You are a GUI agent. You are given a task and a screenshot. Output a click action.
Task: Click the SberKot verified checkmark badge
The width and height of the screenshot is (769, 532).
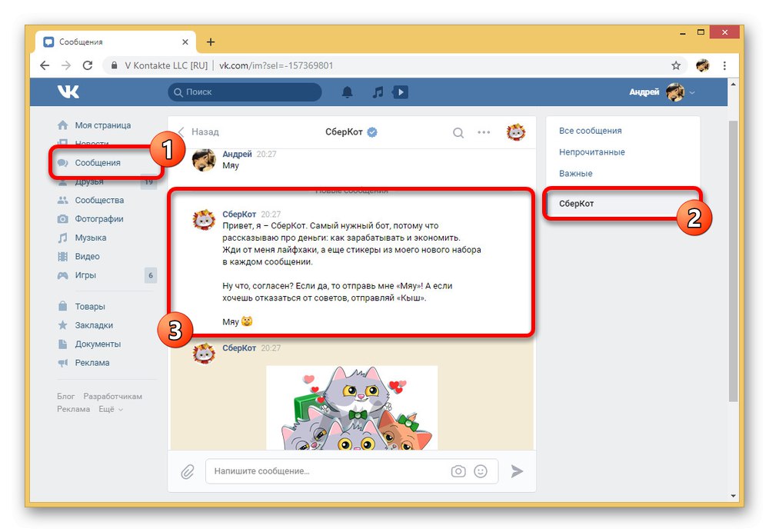372,132
